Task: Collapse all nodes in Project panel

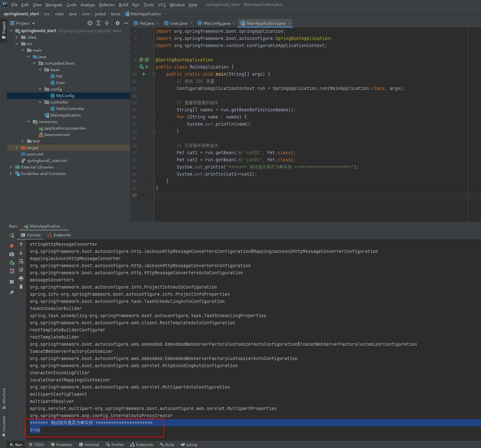Action: point(107,23)
